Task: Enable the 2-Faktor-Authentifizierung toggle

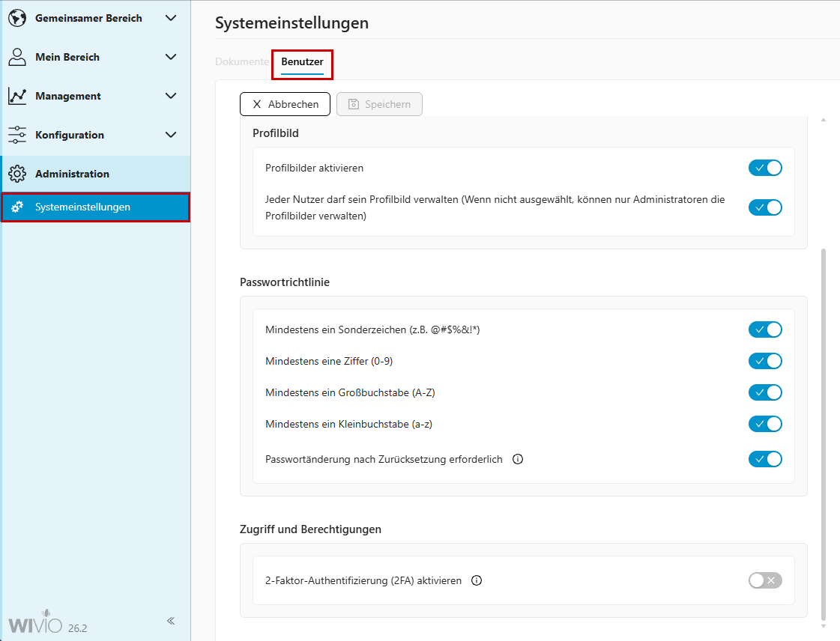Action: pos(765,580)
